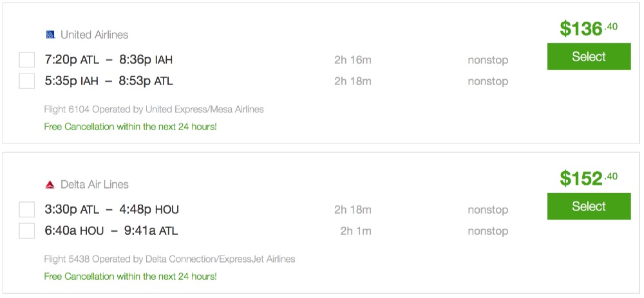This screenshot has height=298, width=644.
Task: Click Flight 6104 operated by Mesa Airlines text
Action: (x=154, y=109)
